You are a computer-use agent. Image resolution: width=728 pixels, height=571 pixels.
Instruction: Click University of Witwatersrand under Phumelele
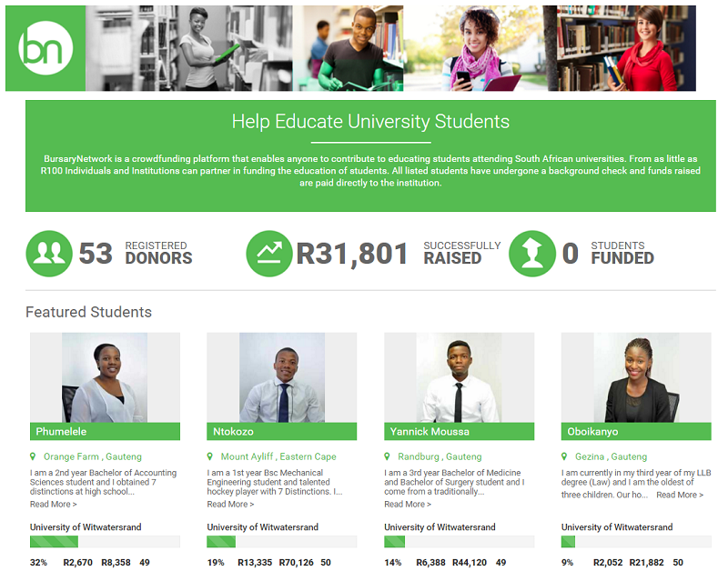pyautogui.click(x=86, y=527)
